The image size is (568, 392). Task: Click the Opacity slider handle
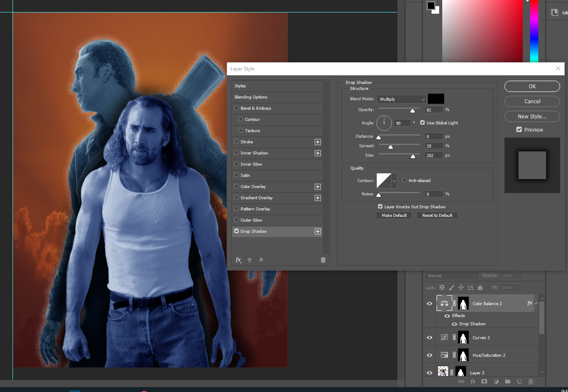pos(413,111)
